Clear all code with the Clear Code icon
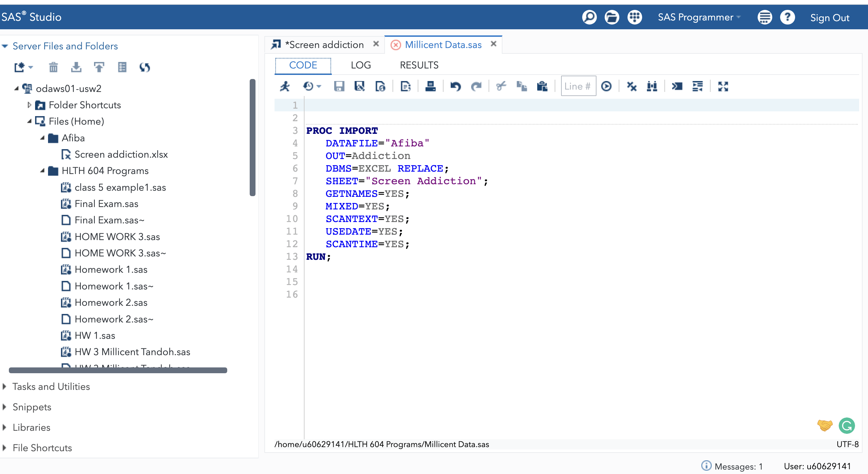The image size is (868, 474). click(631, 86)
